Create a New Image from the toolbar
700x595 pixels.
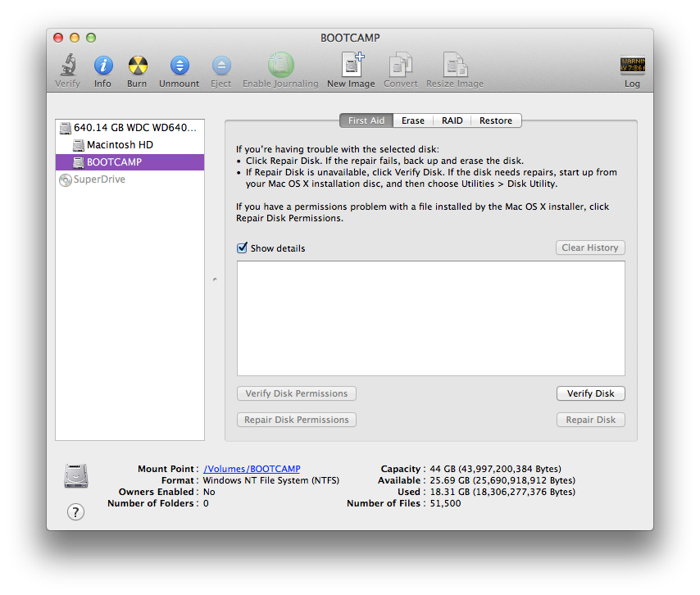click(x=352, y=65)
